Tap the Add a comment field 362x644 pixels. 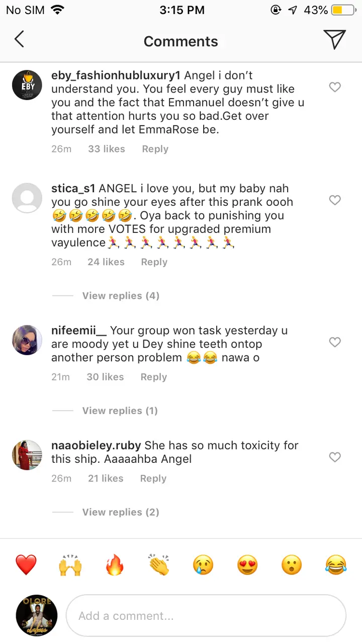click(x=206, y=616)
